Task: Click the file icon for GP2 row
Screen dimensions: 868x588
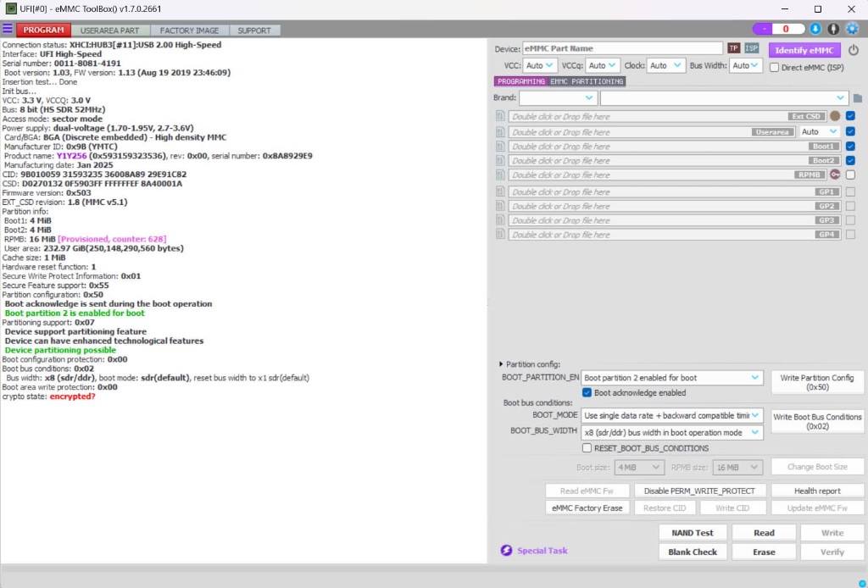Action: click(x=500, y=206)
